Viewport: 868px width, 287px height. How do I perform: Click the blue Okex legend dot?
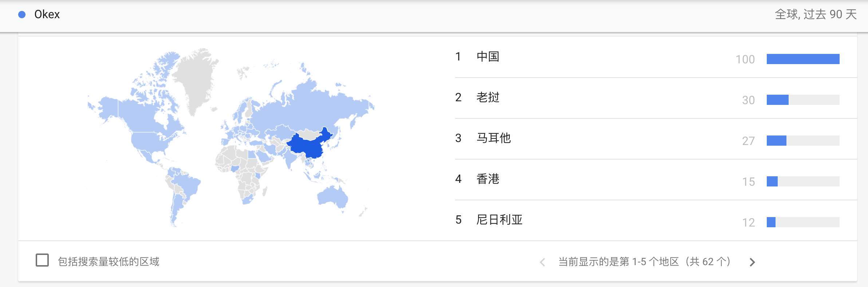(22, 15)
